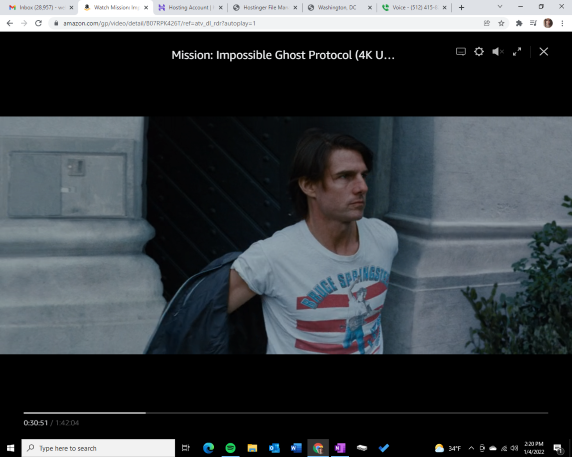Open the OneDrive cloud tray icon

pyautogui.click(x=492, y=448)
